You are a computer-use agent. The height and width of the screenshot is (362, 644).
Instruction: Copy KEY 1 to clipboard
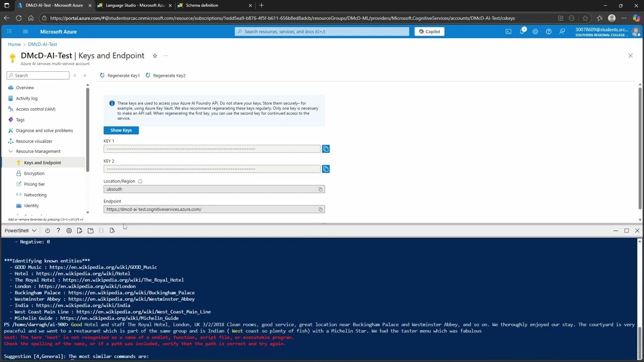point(326,149)
